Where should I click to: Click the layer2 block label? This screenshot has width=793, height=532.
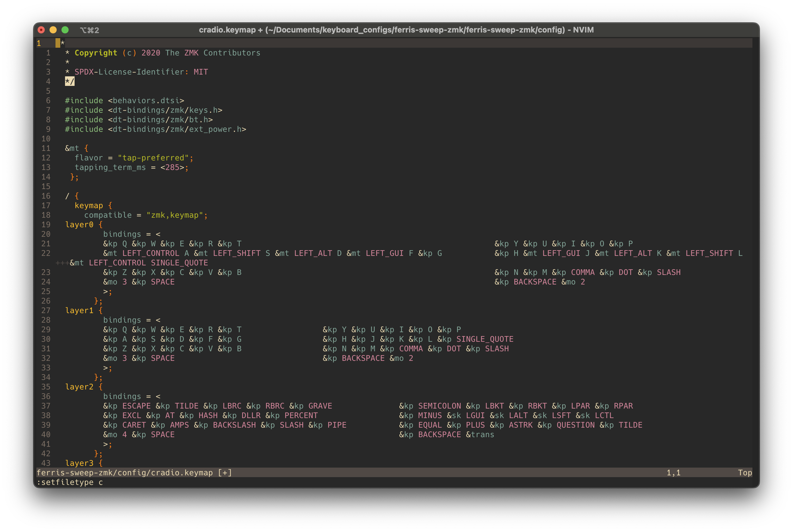(x=79, y=387)
